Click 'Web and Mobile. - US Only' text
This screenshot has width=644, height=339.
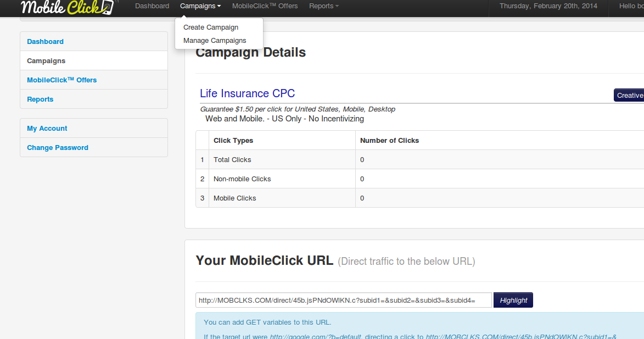(x=284, y=119)
